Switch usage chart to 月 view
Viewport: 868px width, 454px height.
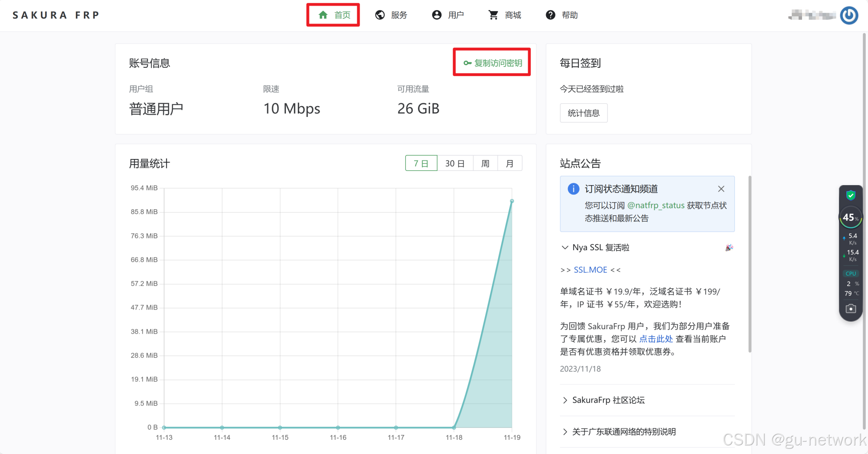[x=509, y=163]
